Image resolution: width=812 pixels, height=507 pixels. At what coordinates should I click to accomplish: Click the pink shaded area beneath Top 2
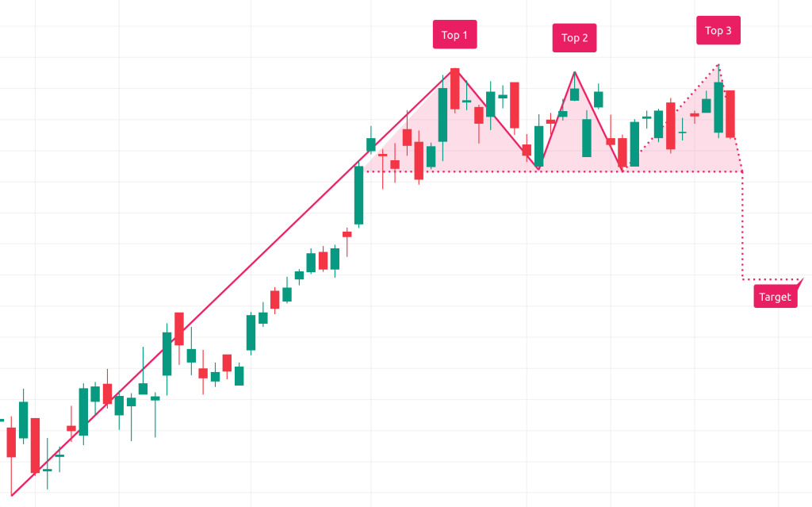click(x=573, y=135)
